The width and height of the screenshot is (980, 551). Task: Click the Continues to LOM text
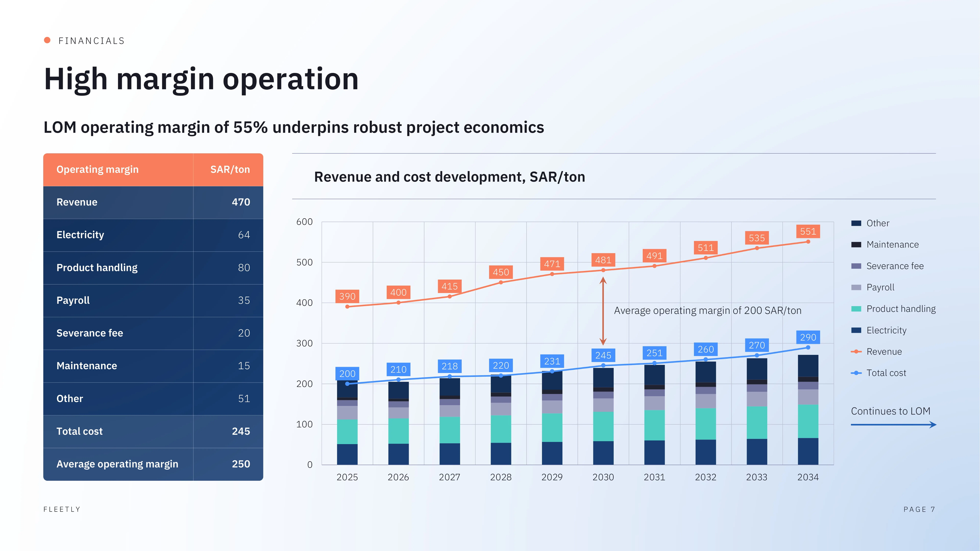coord(891,411)
